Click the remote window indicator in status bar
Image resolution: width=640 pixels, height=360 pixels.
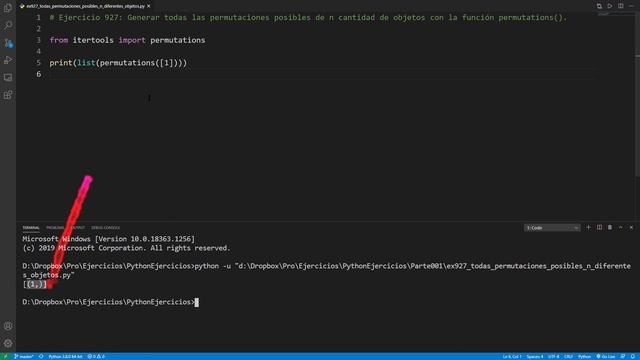pos(5,356)
